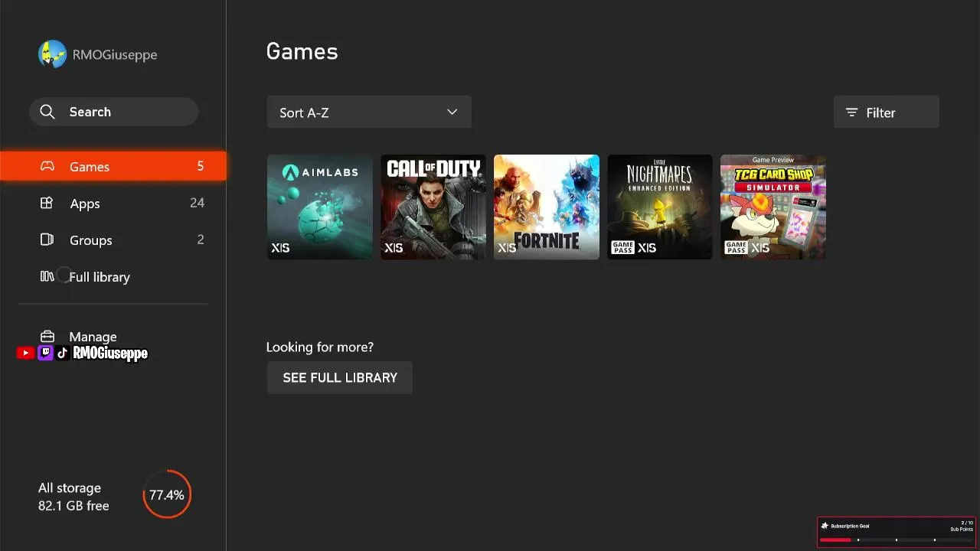Select the Full library books icon
Screen dimensions: 980x551
[x=47, y=276]
